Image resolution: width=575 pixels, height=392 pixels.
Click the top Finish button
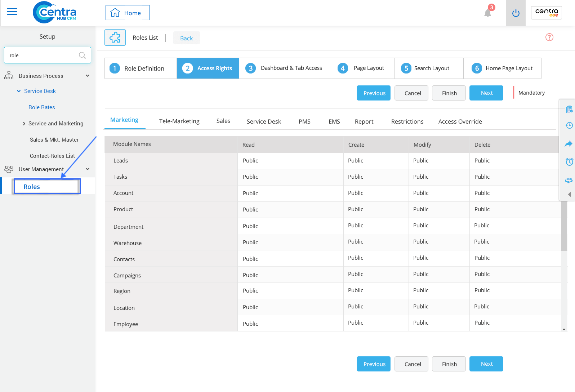[449, 93]
